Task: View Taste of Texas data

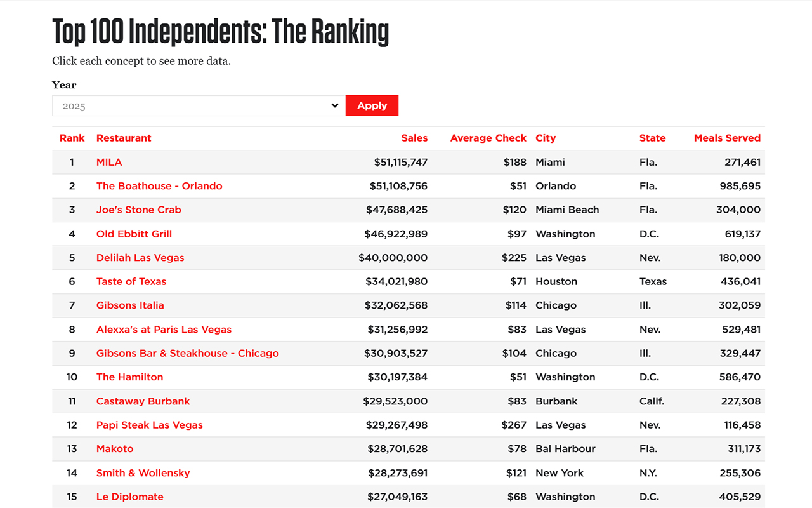Action: [131, 281]
